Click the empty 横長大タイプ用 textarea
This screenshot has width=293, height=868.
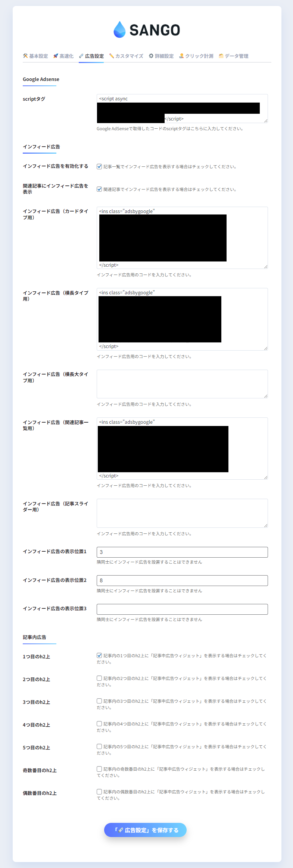tap(182, 384)
